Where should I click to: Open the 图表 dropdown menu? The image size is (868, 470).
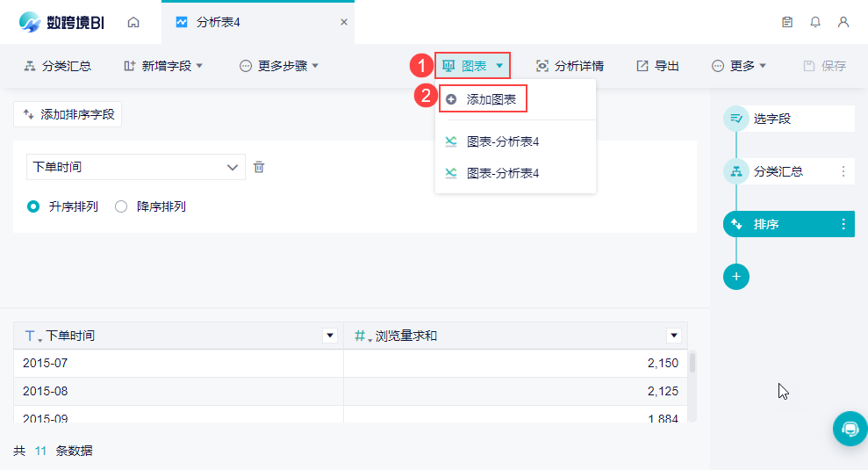pos(473,66)
